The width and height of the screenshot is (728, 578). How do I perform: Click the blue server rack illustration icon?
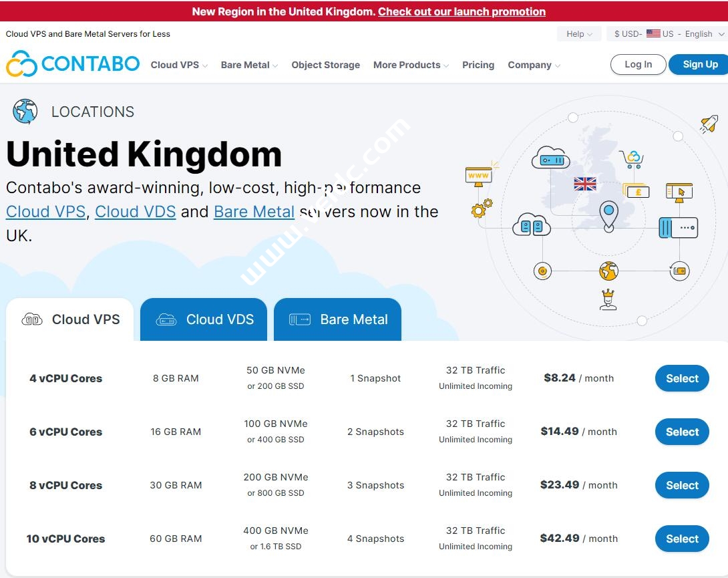[679, 228]
